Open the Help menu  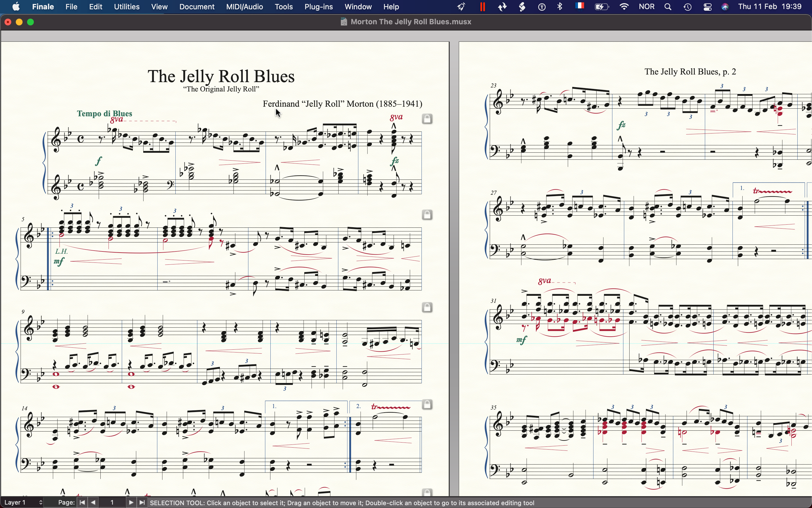point(391,7)
